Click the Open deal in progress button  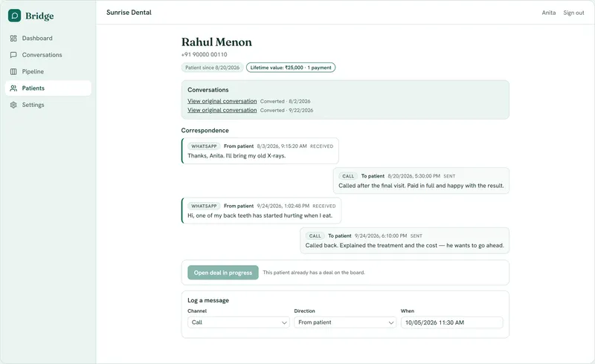click(x=223, y=273)
